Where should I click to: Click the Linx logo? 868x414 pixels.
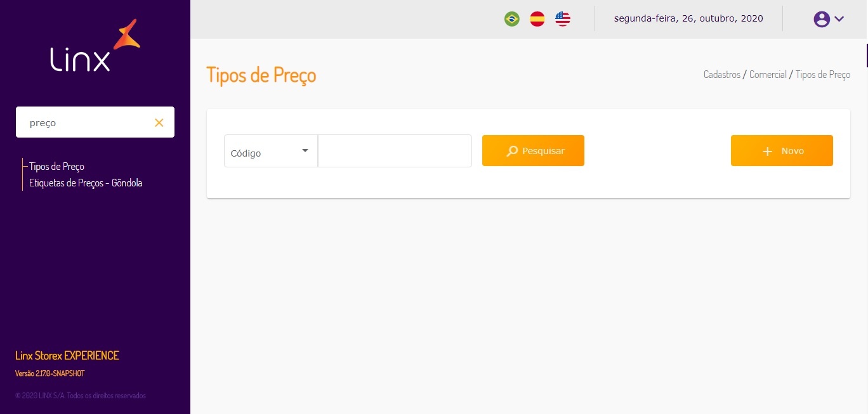pyautogui.click(x=95, y=46)
